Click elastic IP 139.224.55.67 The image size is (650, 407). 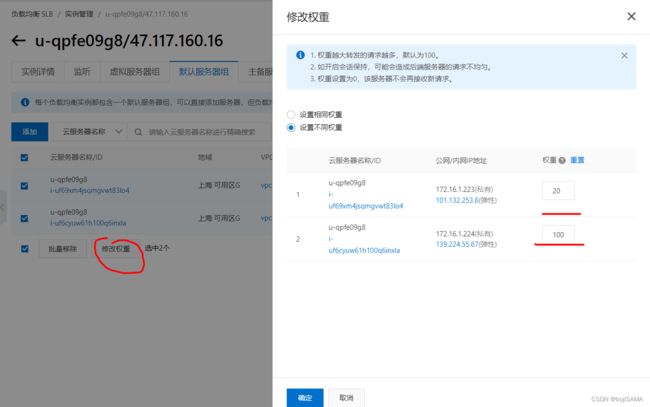point(457,245)
